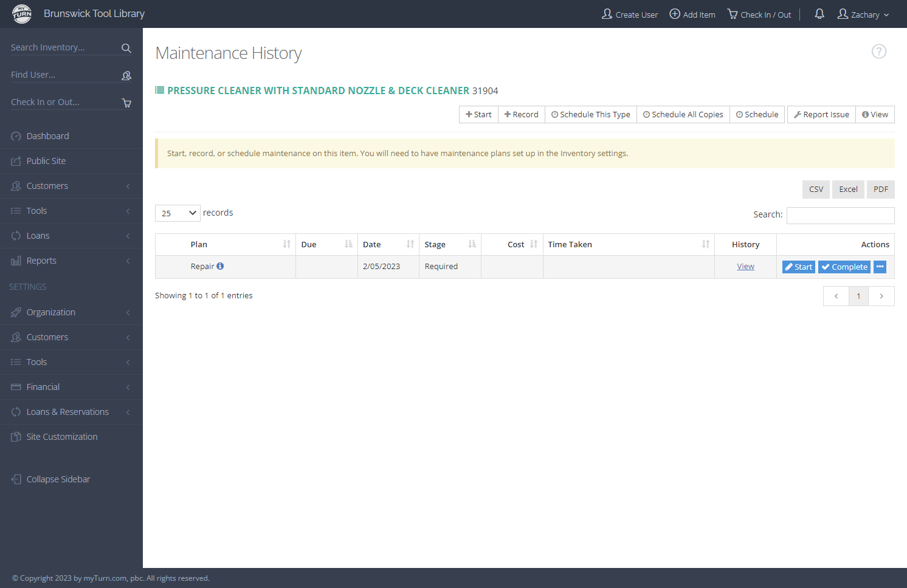Open Site Customization in the sidebar
The image size is (907, 588).
click(x=71, y=437)
